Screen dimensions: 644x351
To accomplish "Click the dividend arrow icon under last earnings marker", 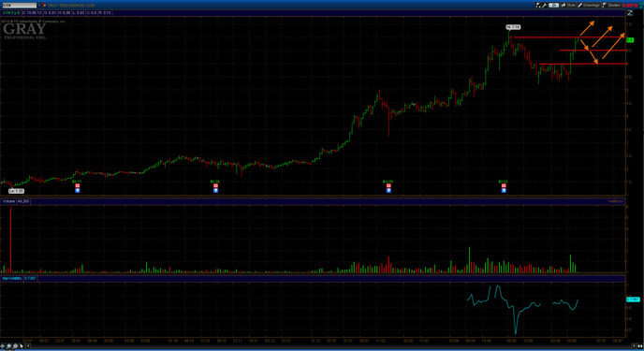I will coord(504,191).
